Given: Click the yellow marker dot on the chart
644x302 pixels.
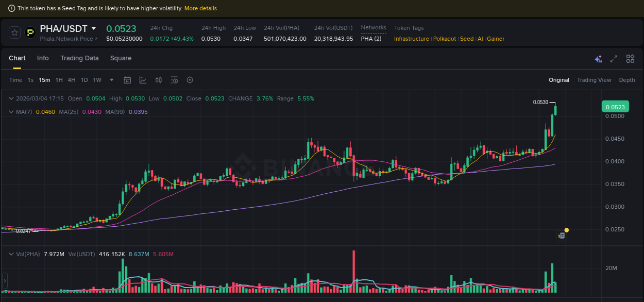Looking at the screenshot, I should [567, 229].
